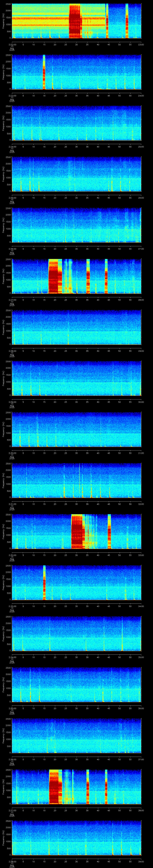This screenshot has height=868, width=153.
Task: Select the spectrogram panel starting at 2:26:00
Action: tap(76, 225)
